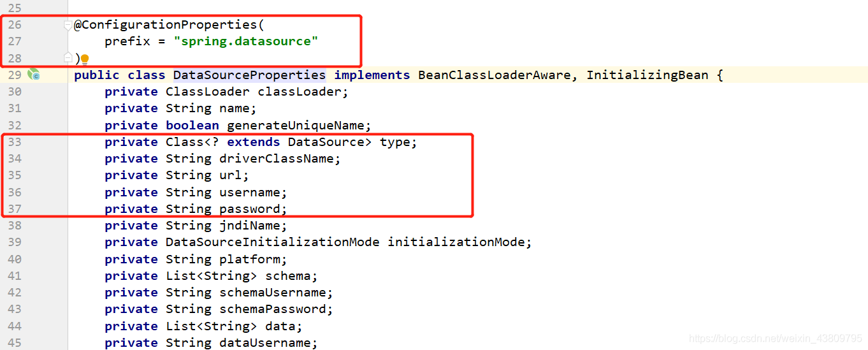Click line number 44 in the gutter
This screenshot has height=350, width=868.
14,326
